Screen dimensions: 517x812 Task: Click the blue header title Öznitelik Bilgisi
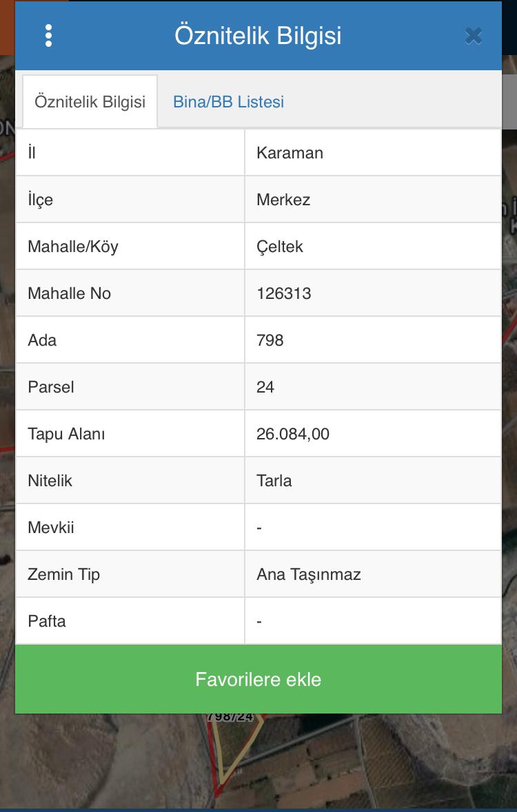pos(258,36)
